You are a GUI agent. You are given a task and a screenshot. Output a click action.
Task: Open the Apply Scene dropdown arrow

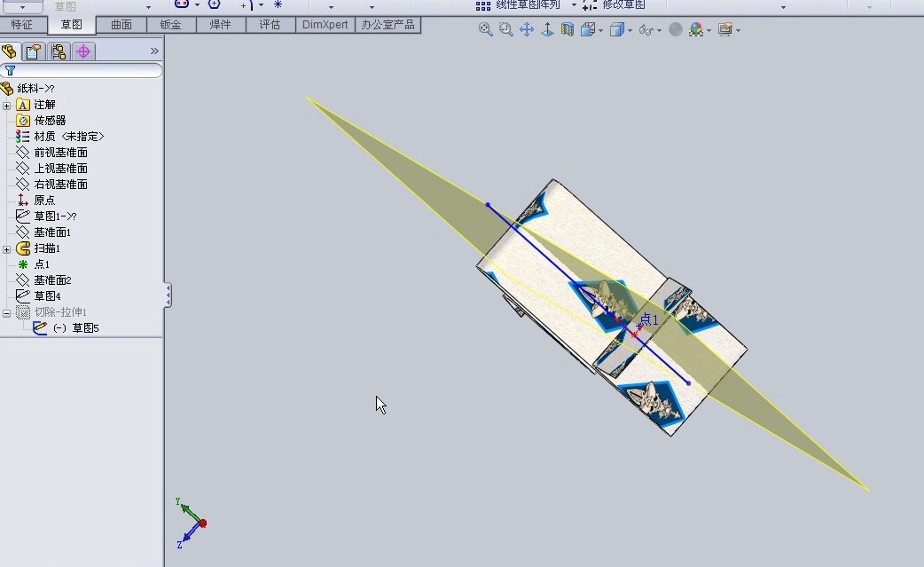709,30
